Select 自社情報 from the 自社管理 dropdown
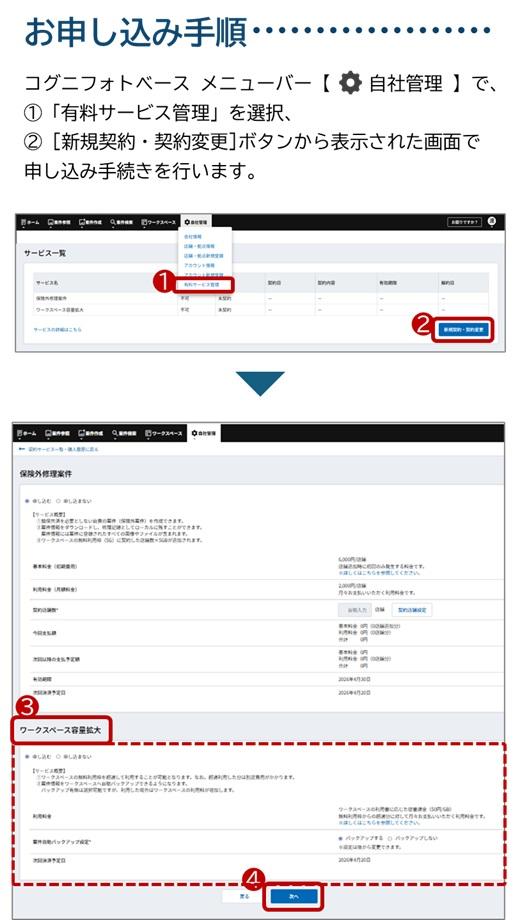 click(193, 236)
